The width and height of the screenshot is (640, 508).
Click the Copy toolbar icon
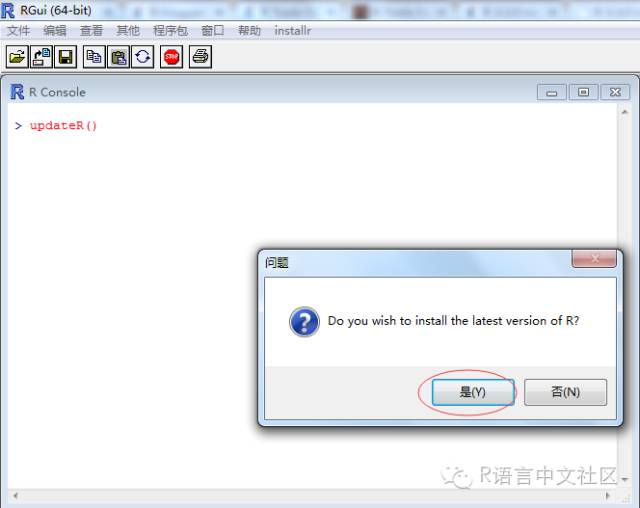(x=94, y=57)
